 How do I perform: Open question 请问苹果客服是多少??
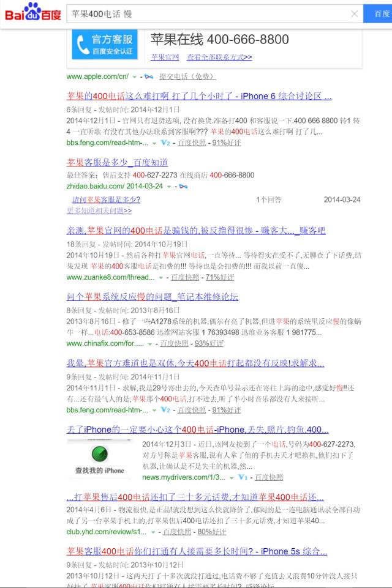(106, 199)
